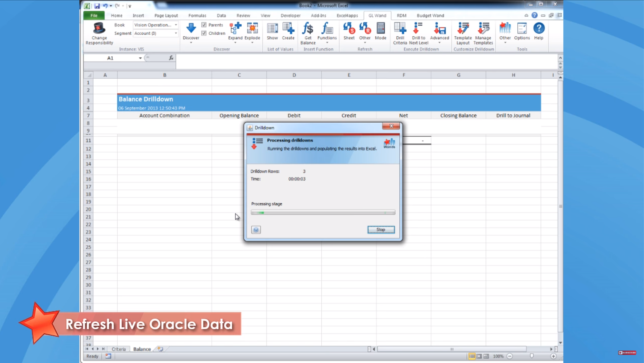Screen dimensions: 644x363
Task: Switch to the Home ribbon tab
Action: coord(117,15)
